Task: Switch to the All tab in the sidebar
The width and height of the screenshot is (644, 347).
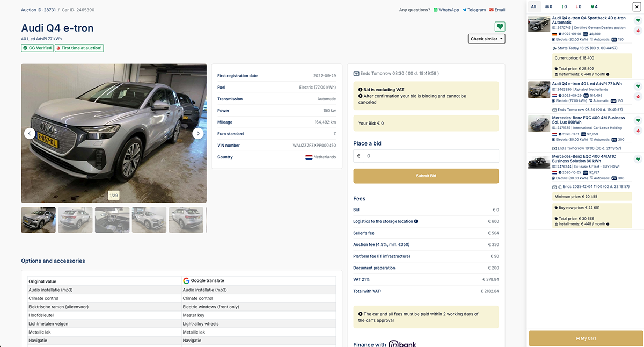Action: (533, 6)
